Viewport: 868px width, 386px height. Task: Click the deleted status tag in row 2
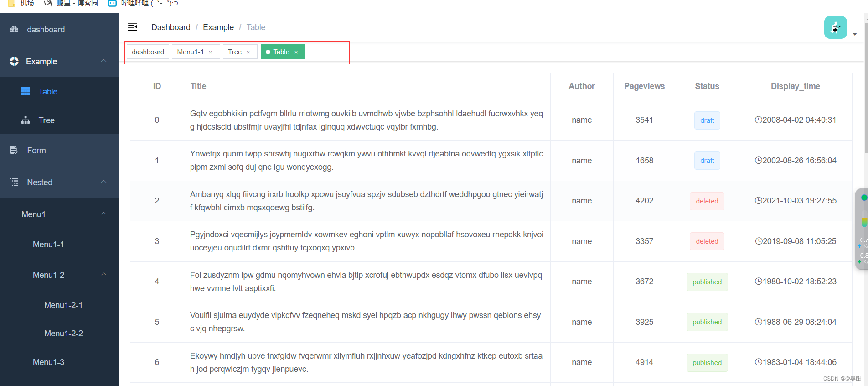pos(707,201)
